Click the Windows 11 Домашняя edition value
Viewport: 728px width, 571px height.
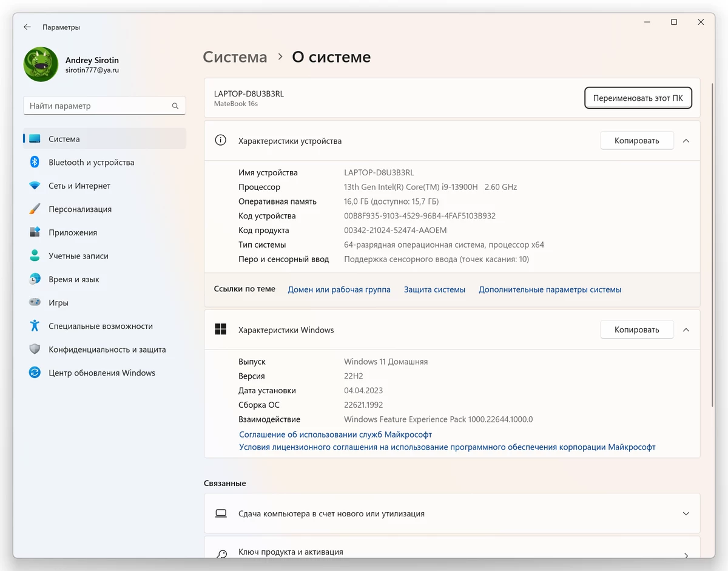(386, 362)
